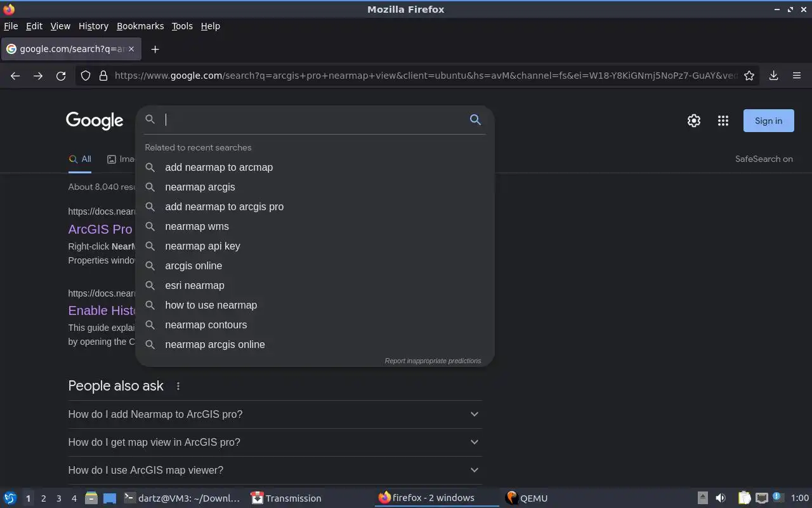Select suggestion 'add nearmap to arcgis pro'
Viewport: 812px width, 508px height.
(x=315, y=206)
